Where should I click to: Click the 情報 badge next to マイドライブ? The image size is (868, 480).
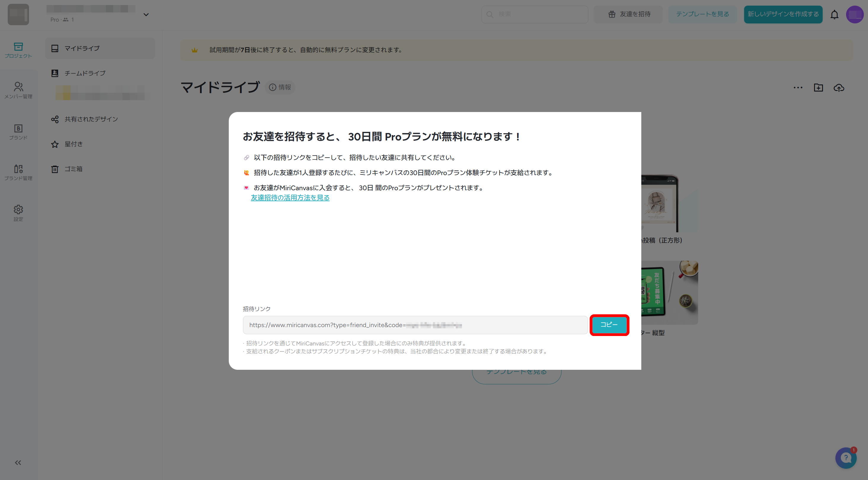280,87
